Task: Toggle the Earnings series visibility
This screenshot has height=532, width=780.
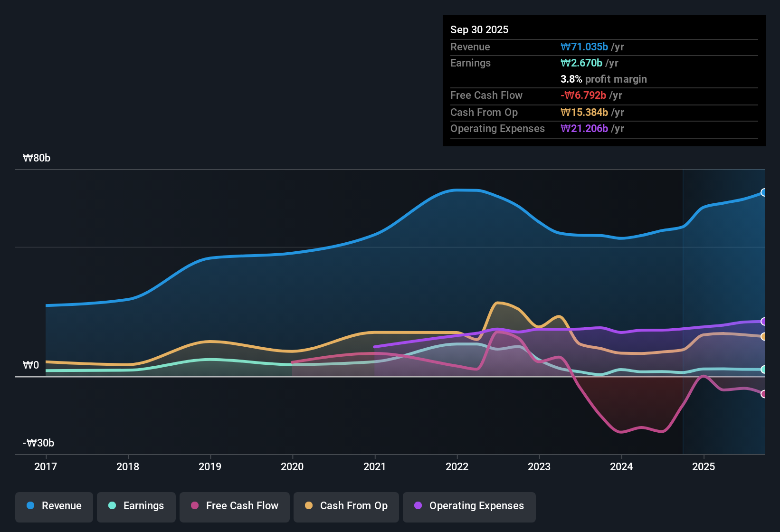Action: [x=136, y=506]
